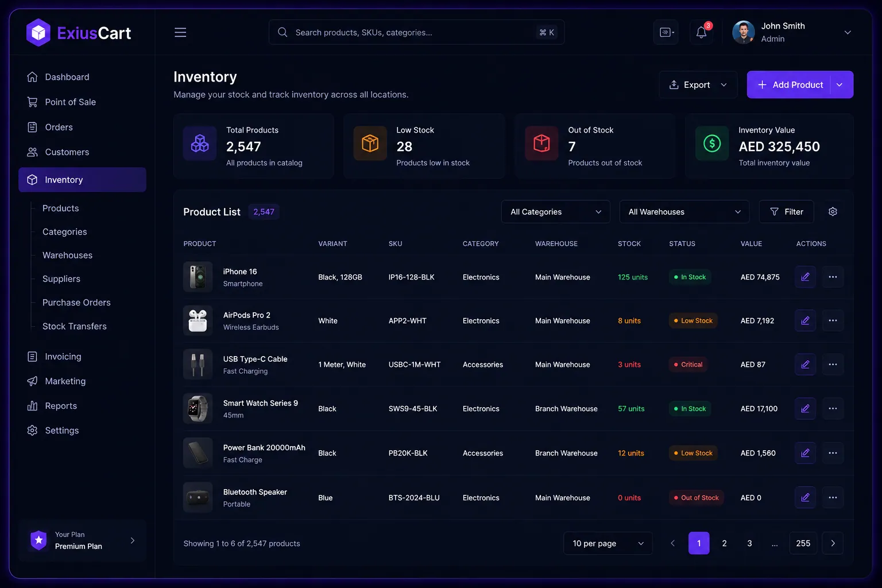Open Customers in sidebar
Viewport: 882px width, 588px height.
tap(82, 152)
